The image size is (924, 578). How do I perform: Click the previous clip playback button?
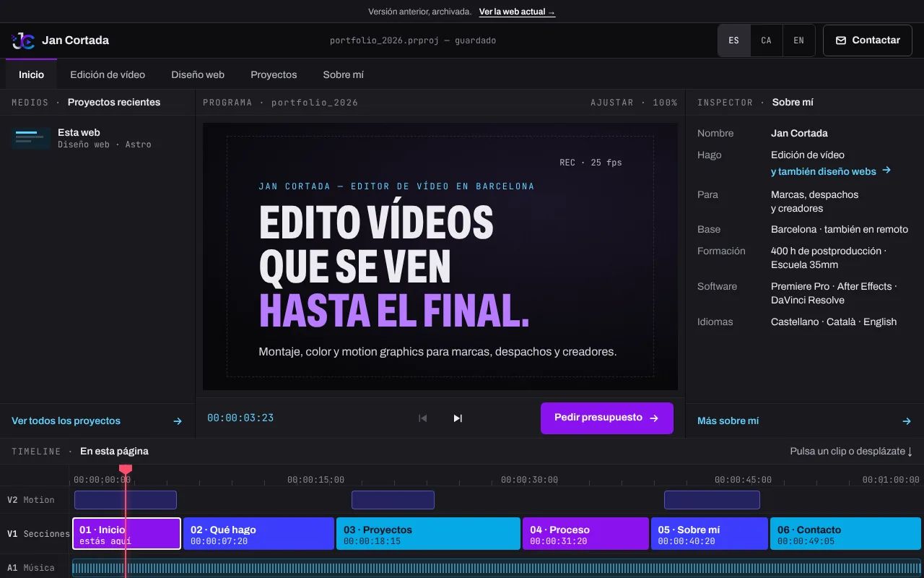[423, 418]
